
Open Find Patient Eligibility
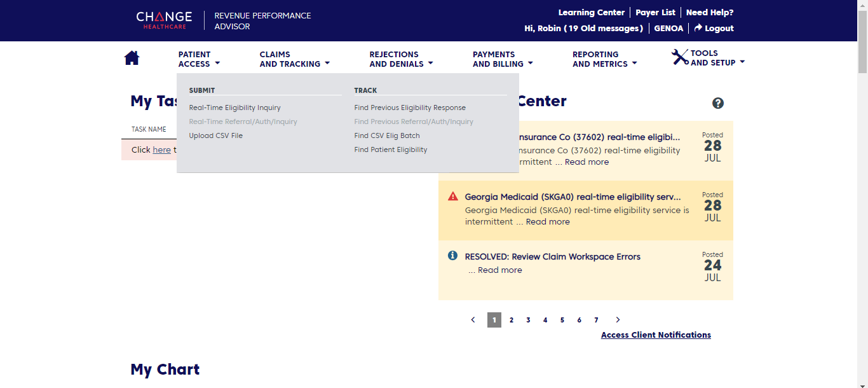pos(390,150)
